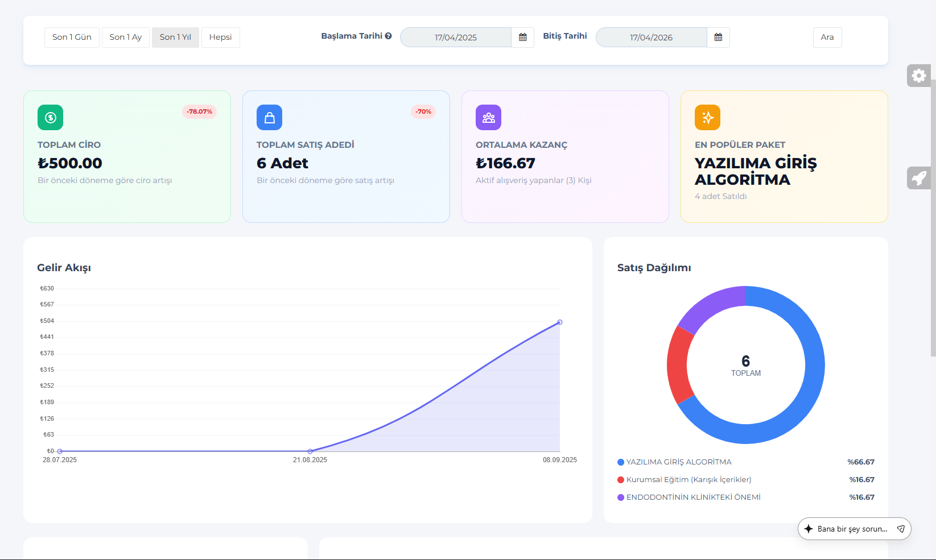
Task: Click the 08.09.2025 data point on chart
Action: (x=560, y=322)
